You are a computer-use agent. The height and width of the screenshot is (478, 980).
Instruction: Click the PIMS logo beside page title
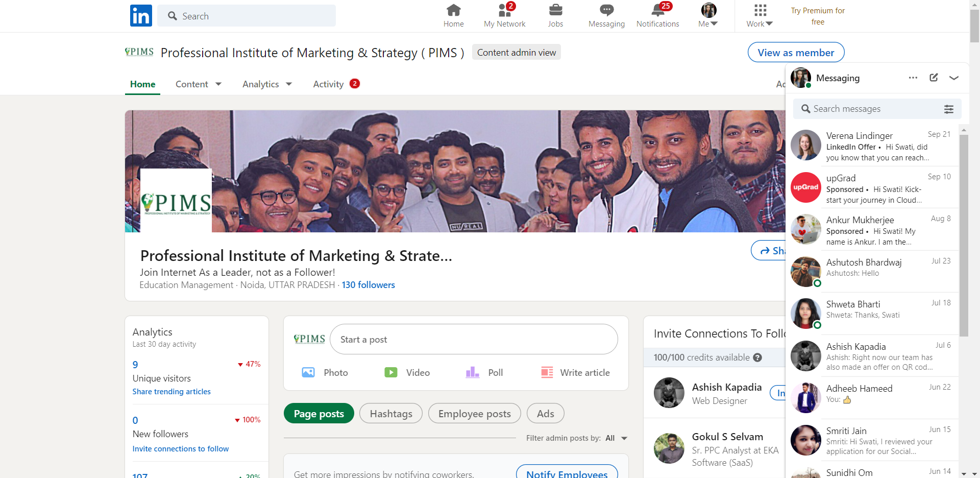[139, 52]
